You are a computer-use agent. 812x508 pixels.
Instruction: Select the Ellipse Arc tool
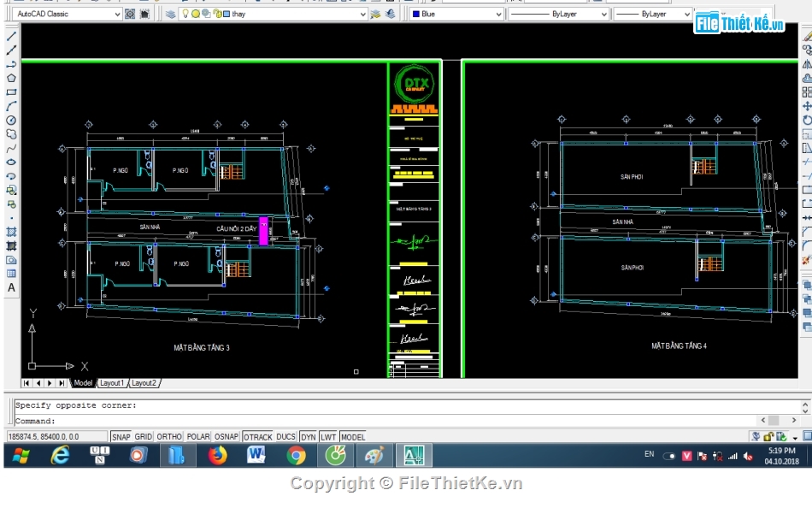tap(11, 176)
